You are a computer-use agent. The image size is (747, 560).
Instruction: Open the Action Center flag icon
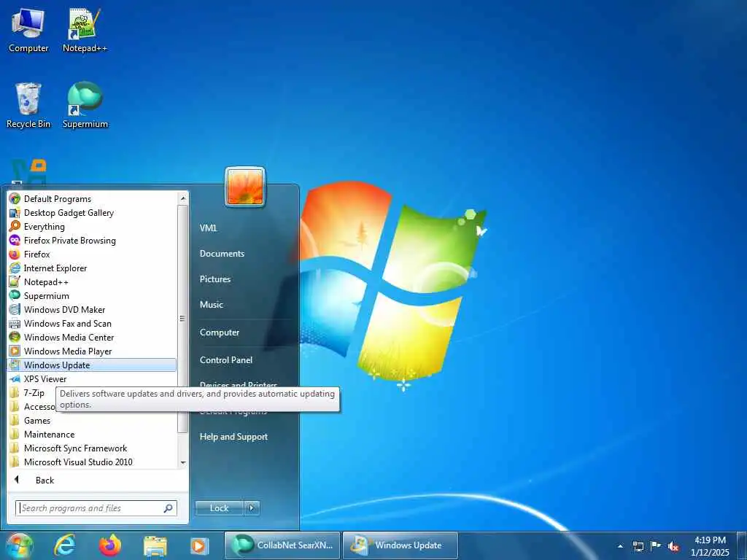click(x=656, y=545)
